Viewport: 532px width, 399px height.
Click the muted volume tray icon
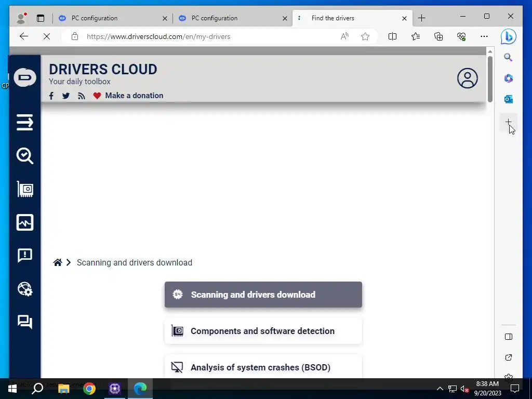coord(464,389)
